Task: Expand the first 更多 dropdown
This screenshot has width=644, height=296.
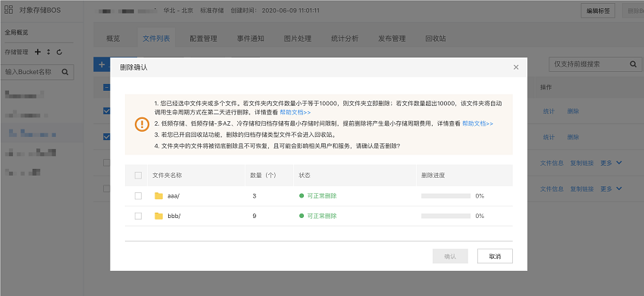Action: coord(611,163)
